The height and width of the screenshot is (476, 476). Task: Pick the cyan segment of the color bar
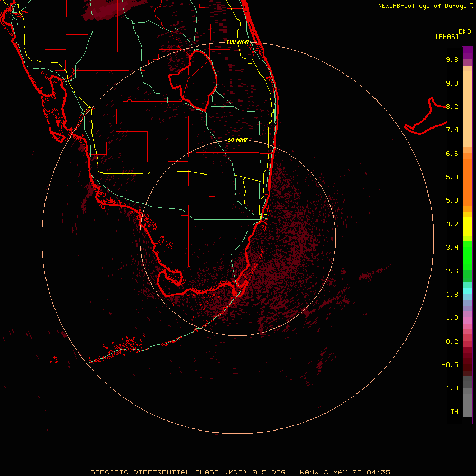467,291
